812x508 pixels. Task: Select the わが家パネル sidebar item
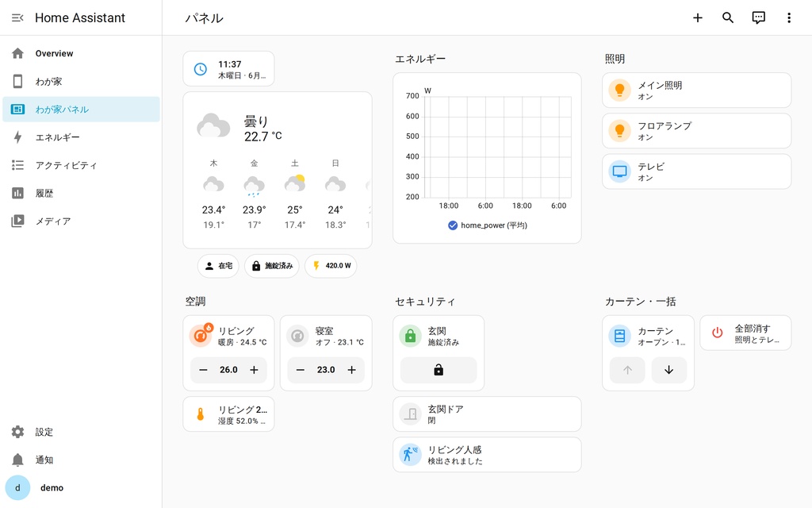(82, 110)
